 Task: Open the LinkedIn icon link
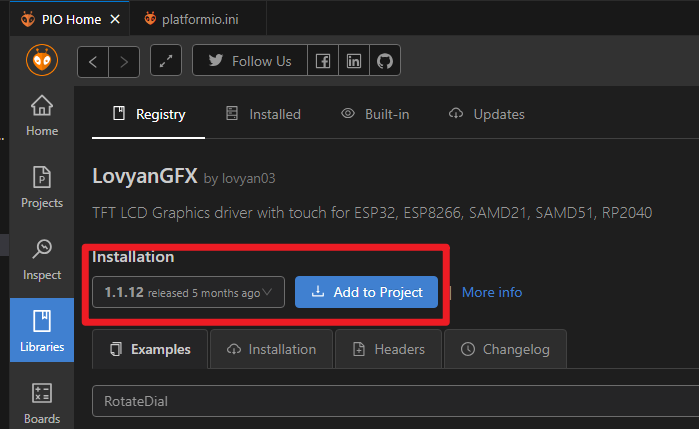point(354,60)
